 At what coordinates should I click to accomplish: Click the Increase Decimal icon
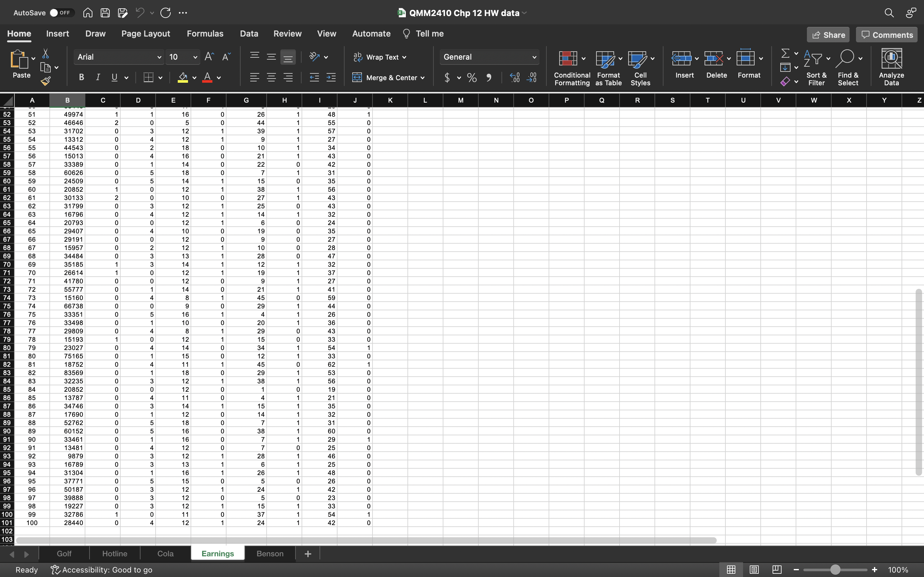(515, 78)
